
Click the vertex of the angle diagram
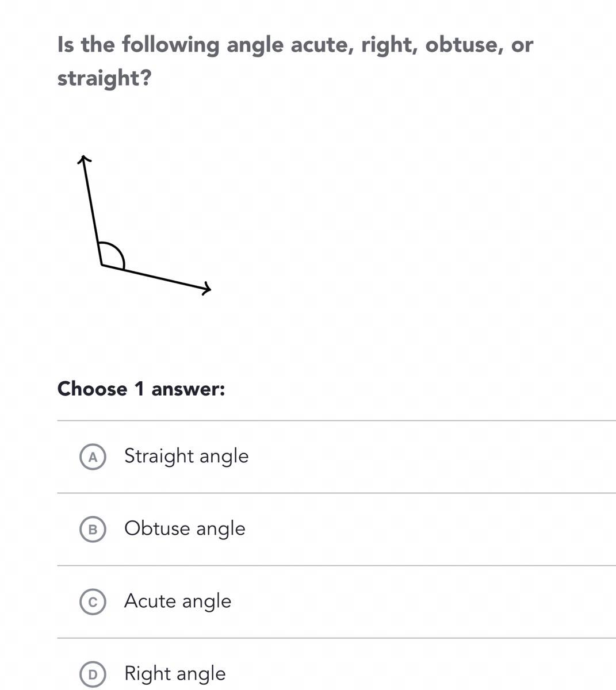(x=102, y=264)
